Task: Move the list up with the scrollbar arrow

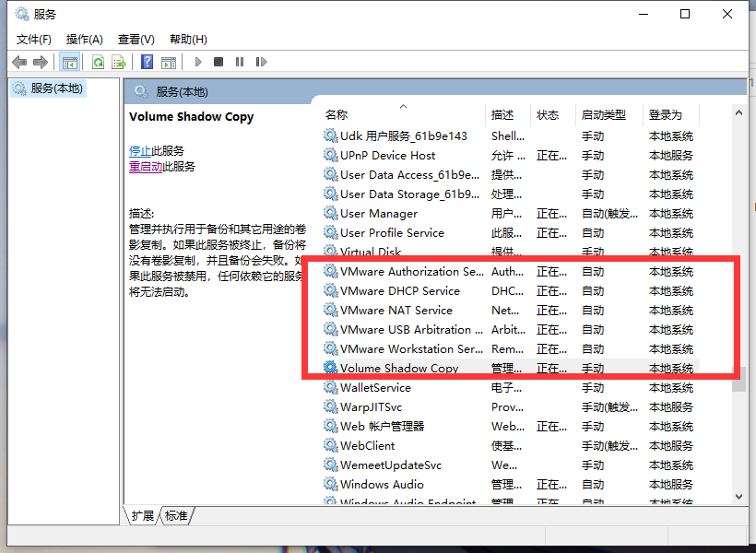Action: pyautogui.click(x=738, y=112)
